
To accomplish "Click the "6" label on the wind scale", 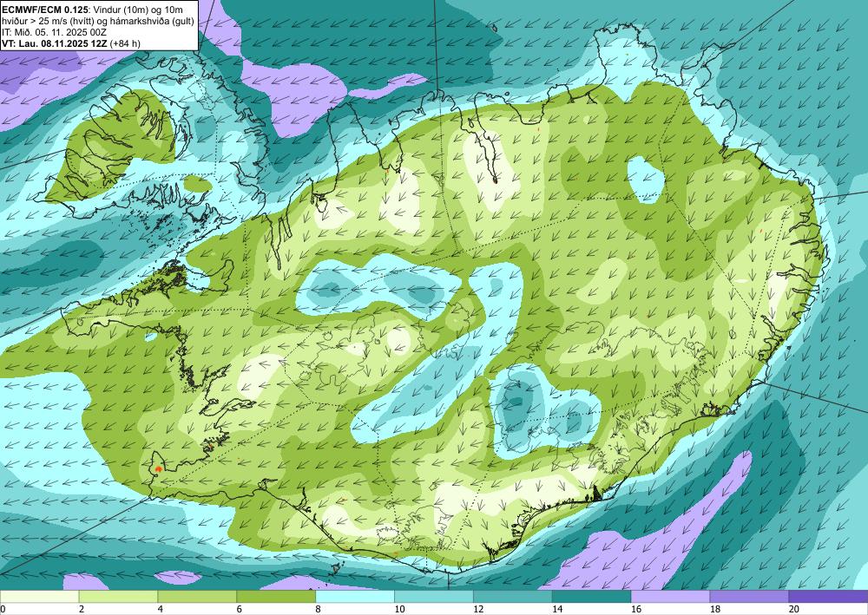I will point(240,610).
